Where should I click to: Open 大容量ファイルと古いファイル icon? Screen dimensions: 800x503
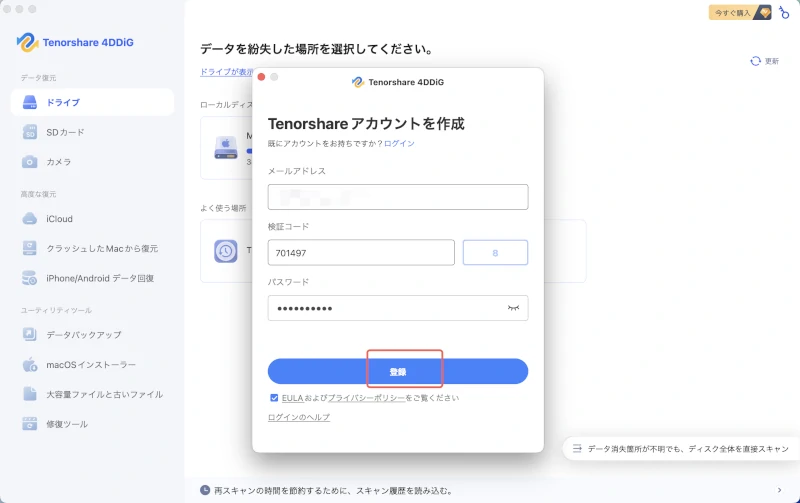pyautogui.click(x=30, y=394)
